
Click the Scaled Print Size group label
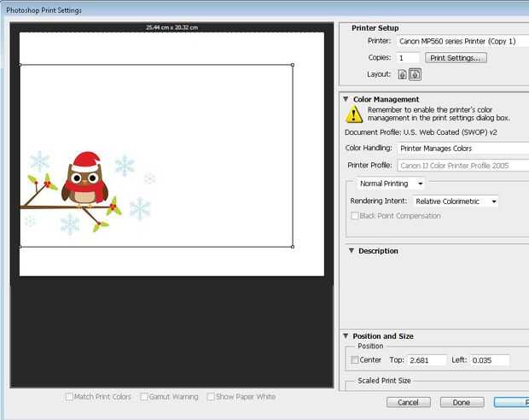384,381
